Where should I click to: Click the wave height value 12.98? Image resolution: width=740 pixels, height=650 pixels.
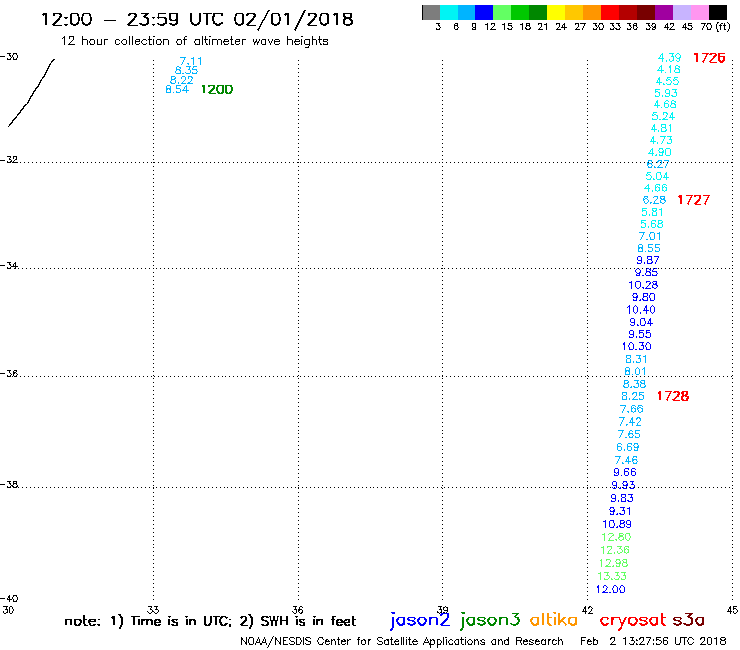point(613,563)
